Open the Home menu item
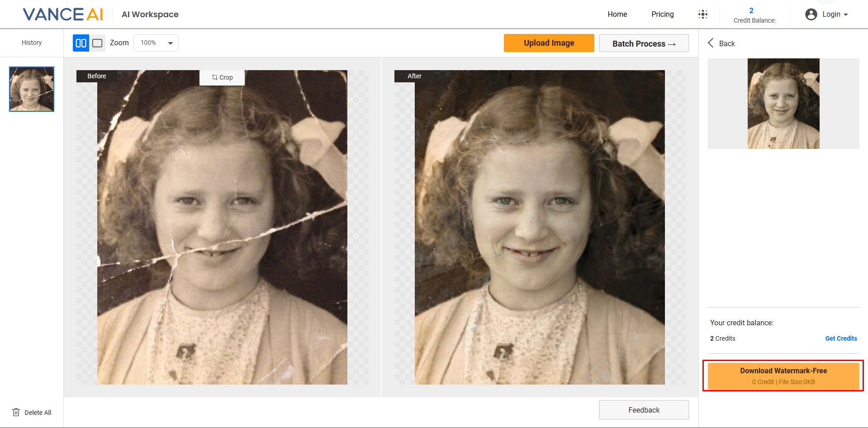868x428 pixels. pyautogui.click(x=617, y=14)
